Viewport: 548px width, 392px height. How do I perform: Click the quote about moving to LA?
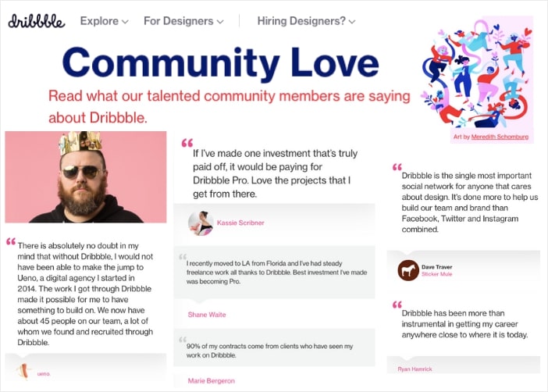[276, 272]
